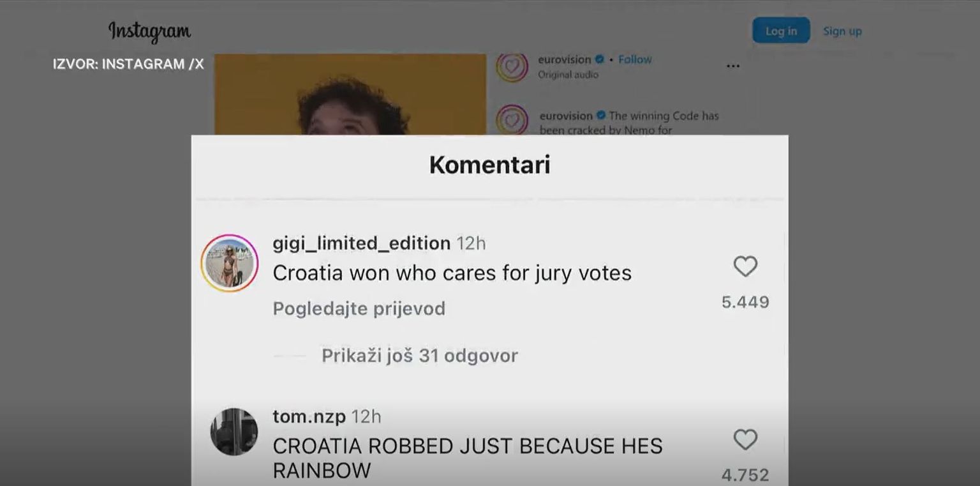The width and height of the screenshot is (980, 486).
Task: Click the post image of Nemo
Action: pyautogui.click(x=350, y=95)
